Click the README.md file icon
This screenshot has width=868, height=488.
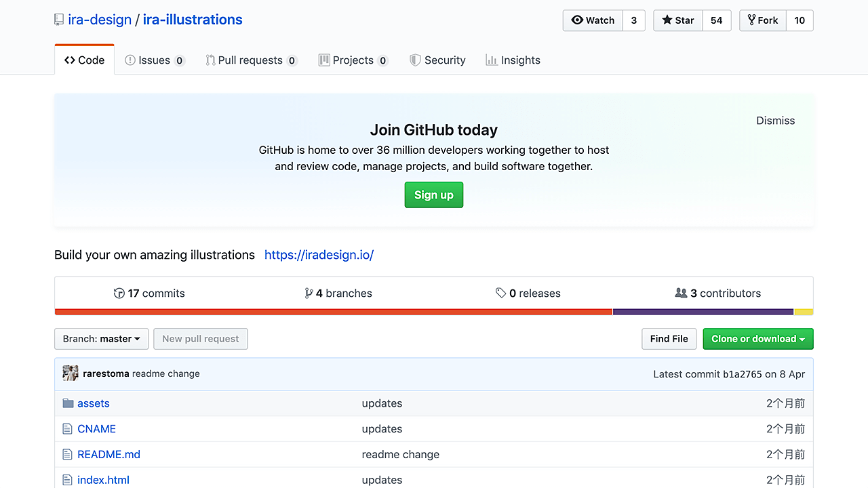[x=67, y=455]
